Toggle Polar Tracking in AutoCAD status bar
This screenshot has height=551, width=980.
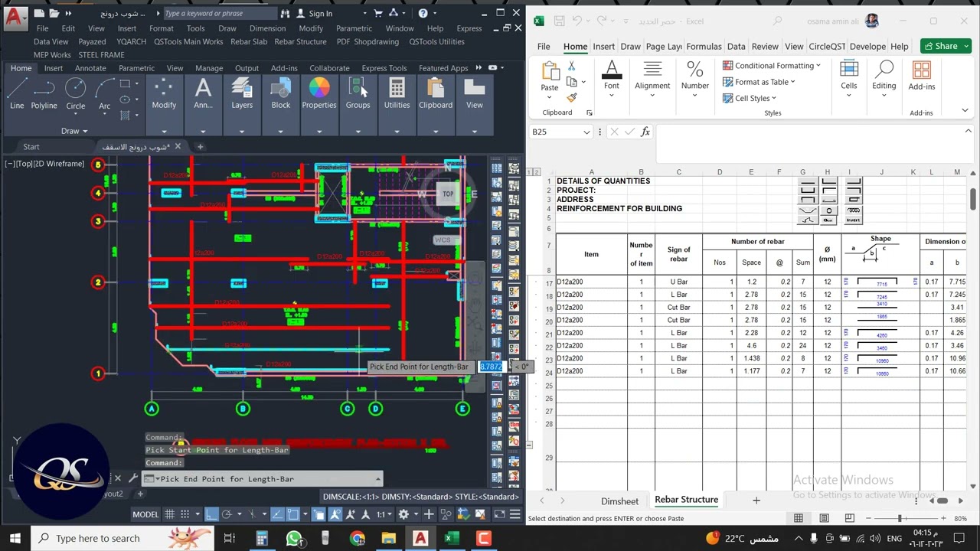click(x=227, y=514)
